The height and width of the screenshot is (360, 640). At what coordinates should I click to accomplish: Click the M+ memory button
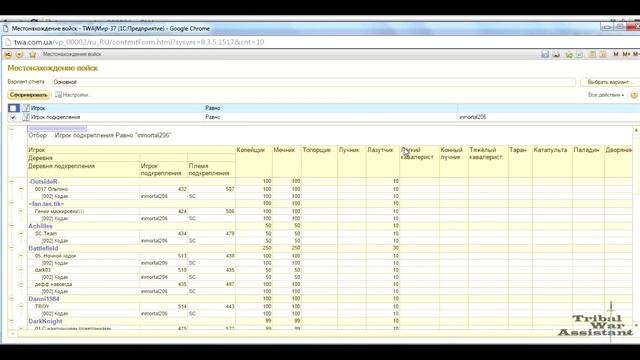click(626, 54)
